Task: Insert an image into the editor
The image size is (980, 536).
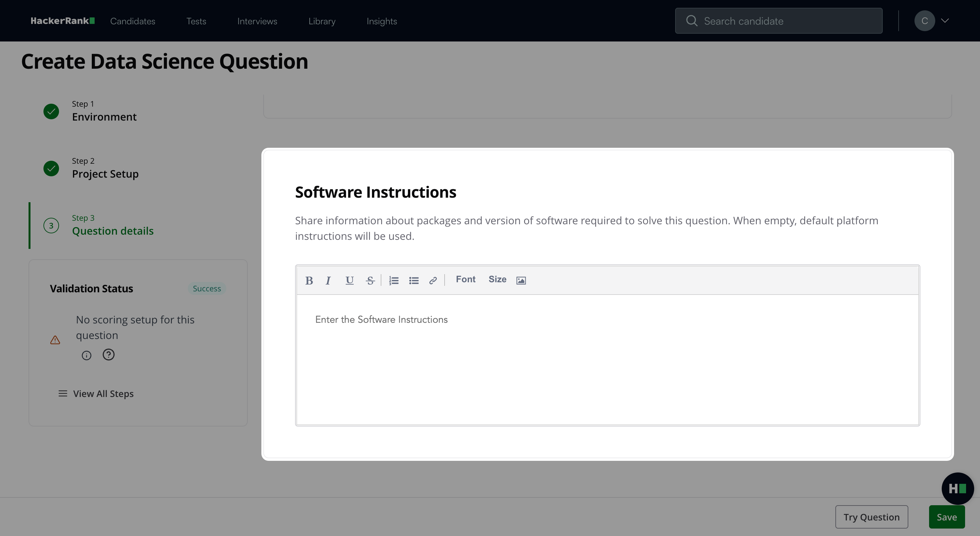Action: tap(521, 281)
